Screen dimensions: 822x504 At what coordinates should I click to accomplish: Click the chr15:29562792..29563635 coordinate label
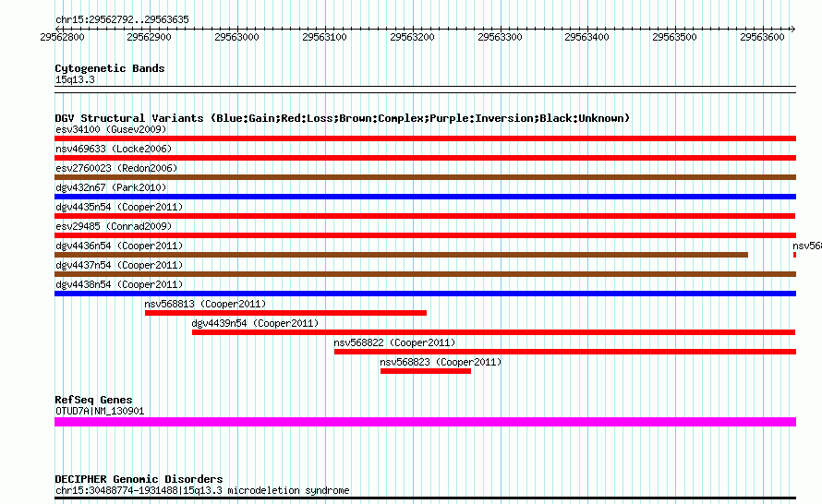[x=122, y=20]
